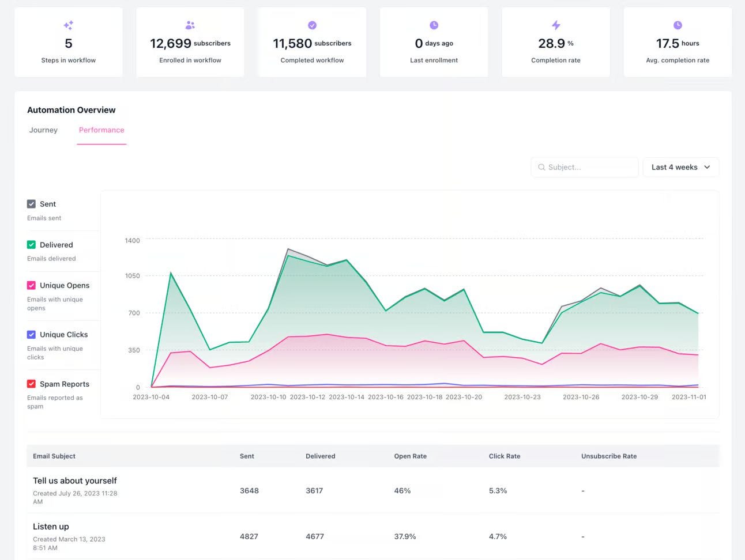
Task: Click the magnifier icon in Subject search
Action: pyautogui.click(x=541, y=167)
